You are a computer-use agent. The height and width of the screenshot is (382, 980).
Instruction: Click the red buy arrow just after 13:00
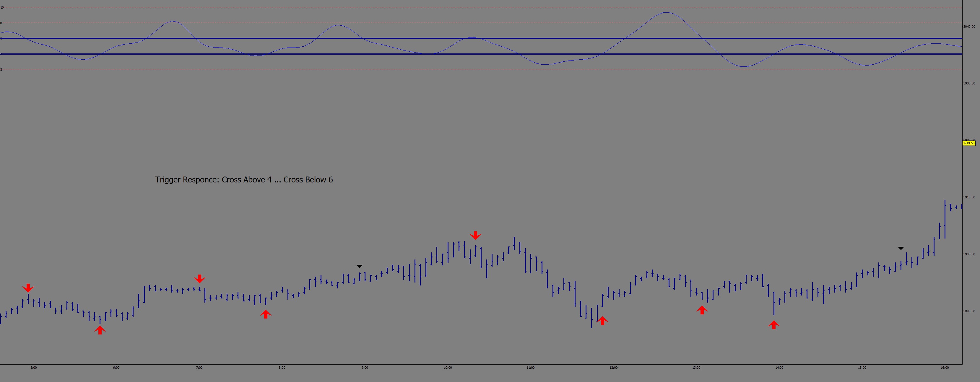702,310
